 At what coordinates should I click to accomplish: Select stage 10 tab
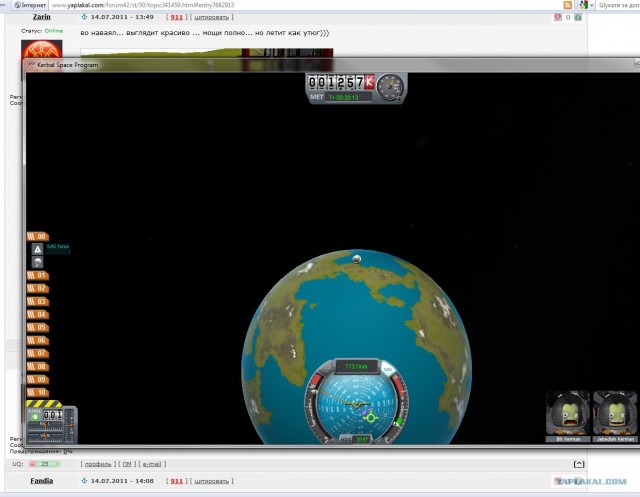pos(38,393)
